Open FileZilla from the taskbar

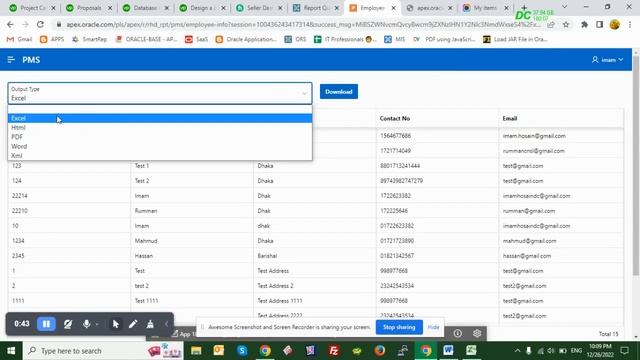pyautogui.click(x=333, y=351)
